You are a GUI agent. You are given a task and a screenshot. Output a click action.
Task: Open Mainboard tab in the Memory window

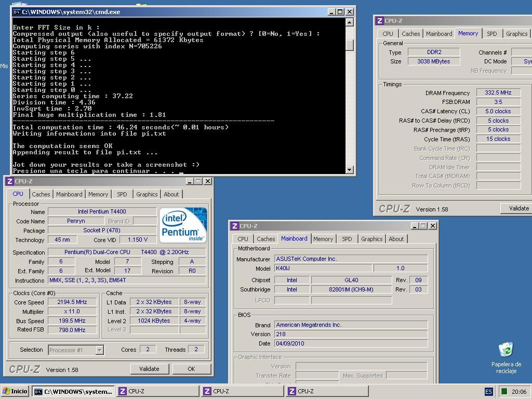click(439, 34)
